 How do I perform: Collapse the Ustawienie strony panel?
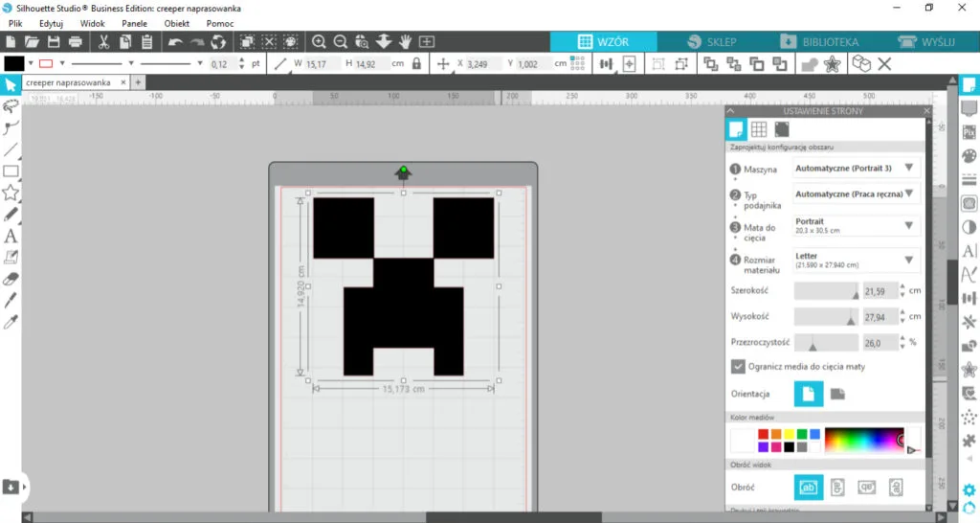[730, 111]
